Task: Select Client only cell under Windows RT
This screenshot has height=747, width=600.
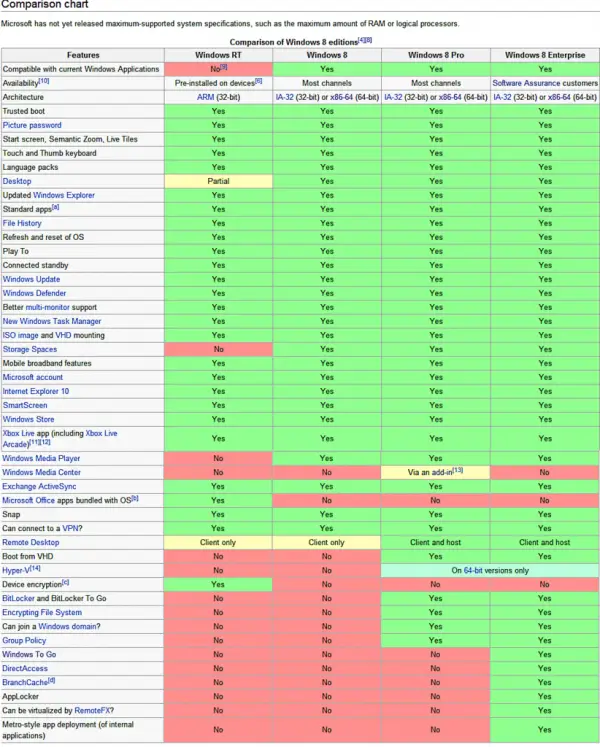Action: (x=218, y=543)
